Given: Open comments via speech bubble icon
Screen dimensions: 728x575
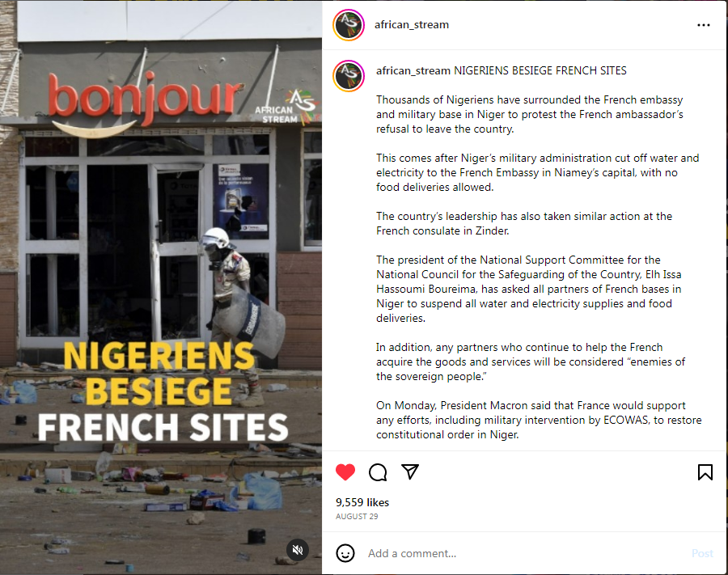Looking at the screenshot, I should pyautogui.click(x=378, y=472).
